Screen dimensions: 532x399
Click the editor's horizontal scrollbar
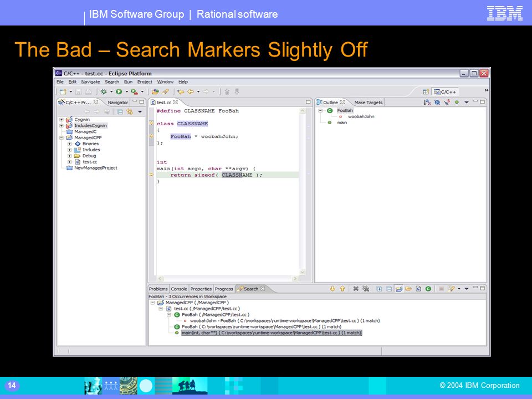click(x=228, y=279)
